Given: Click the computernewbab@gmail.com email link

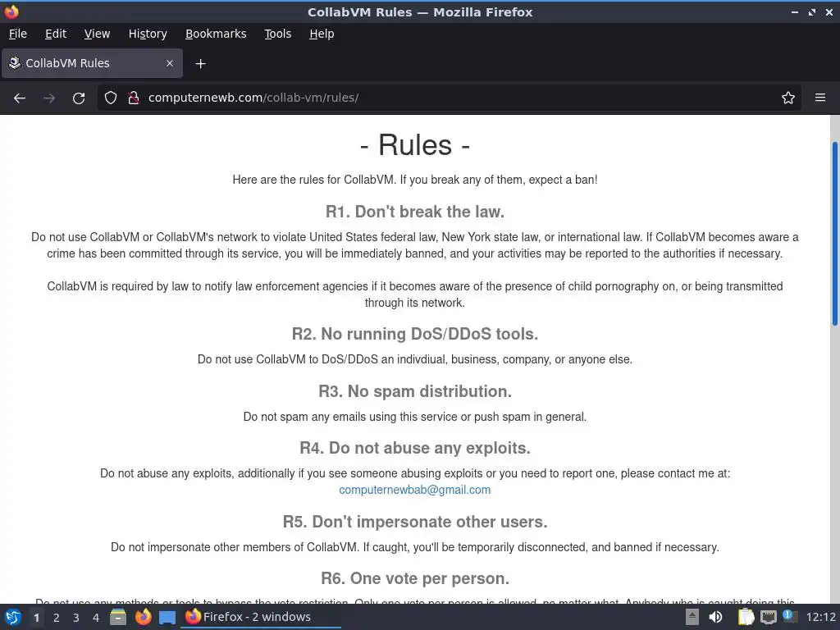Looking at the screenshot, I should (414, 490).
